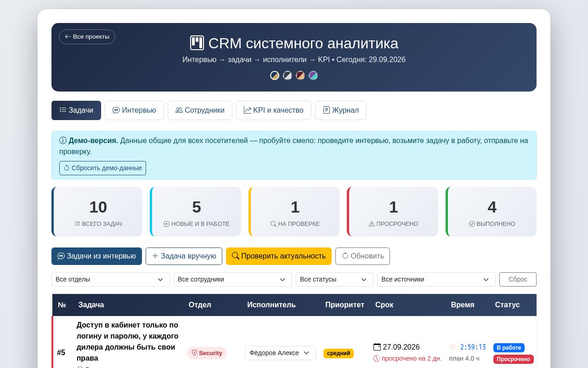Click "Задачи из интервью" button
The image size is (588, 368).
96,256
